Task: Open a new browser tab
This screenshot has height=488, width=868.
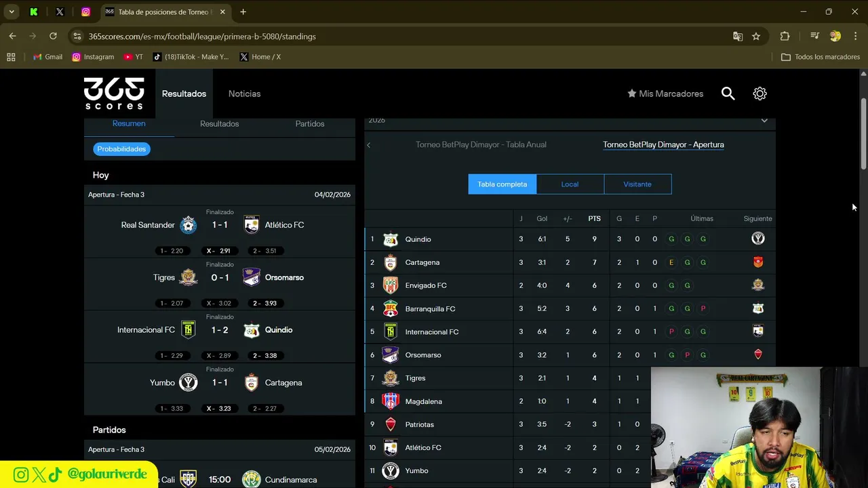Action: click(243, 12)
